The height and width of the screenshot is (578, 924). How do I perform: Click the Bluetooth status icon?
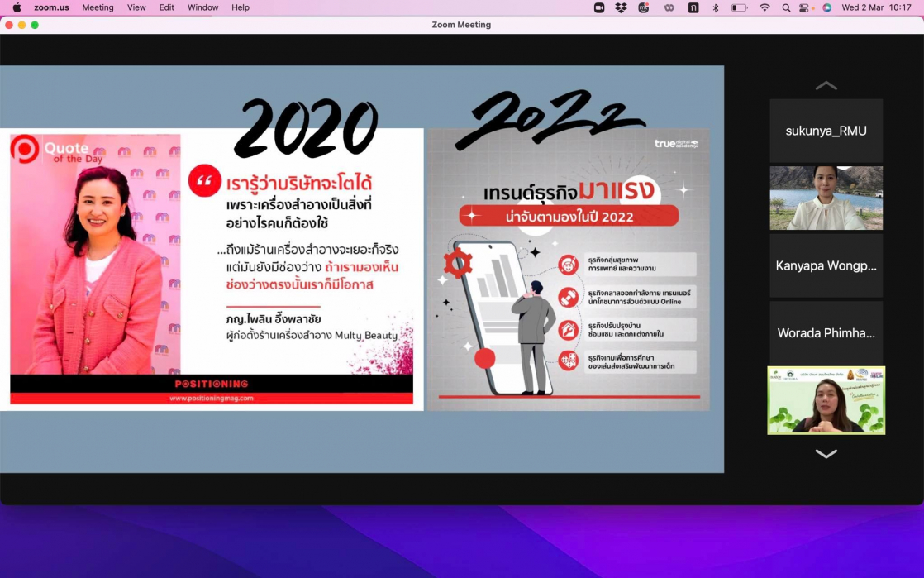[716, 7]
